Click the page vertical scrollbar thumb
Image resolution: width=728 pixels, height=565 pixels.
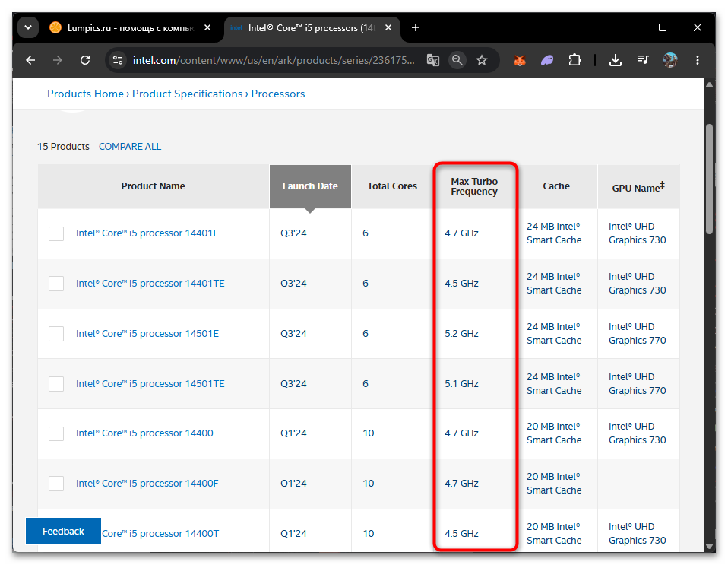click(709, 179)
